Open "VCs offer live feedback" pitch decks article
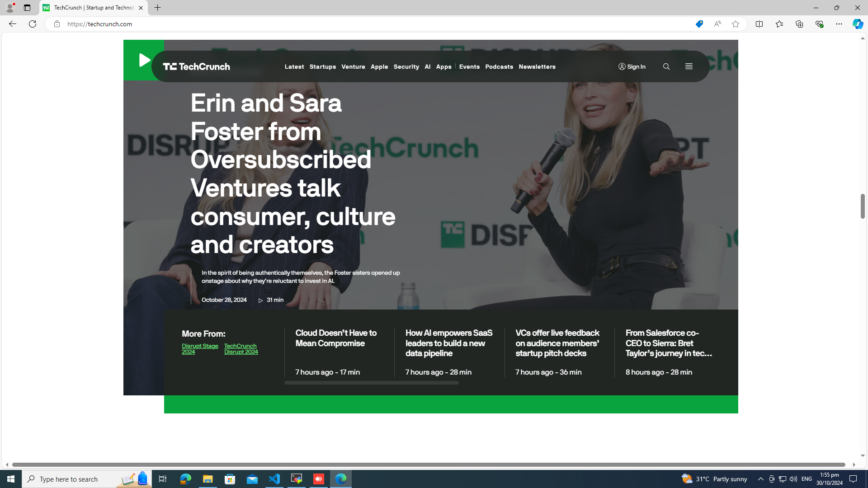The height and width of the screenshot is (488, 868). (557, 343)
